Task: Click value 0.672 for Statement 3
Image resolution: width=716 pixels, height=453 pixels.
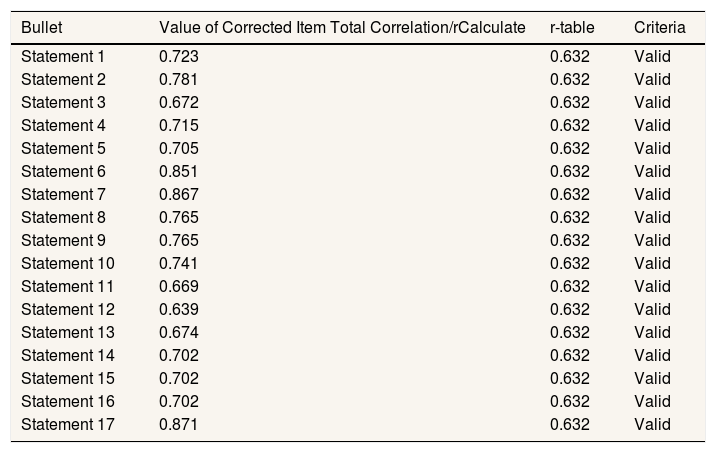Action: (x=179, y=102)
